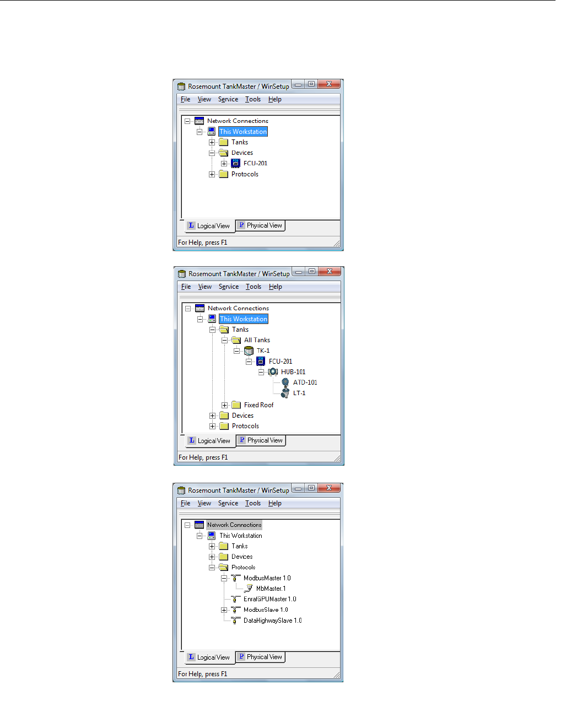This screenshot has width=566, height=728.
Task: Click Tanks folder icon in top window
Action: (x=223, y=142)
